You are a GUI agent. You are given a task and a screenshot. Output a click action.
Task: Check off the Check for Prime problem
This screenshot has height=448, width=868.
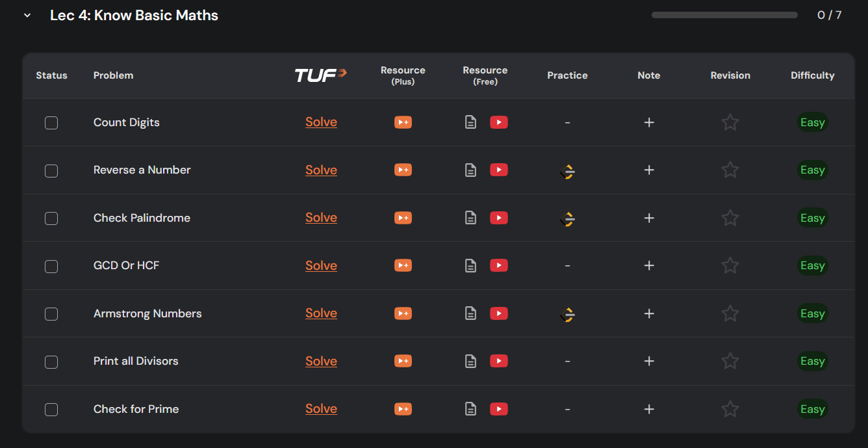click(x=51, y=410)
